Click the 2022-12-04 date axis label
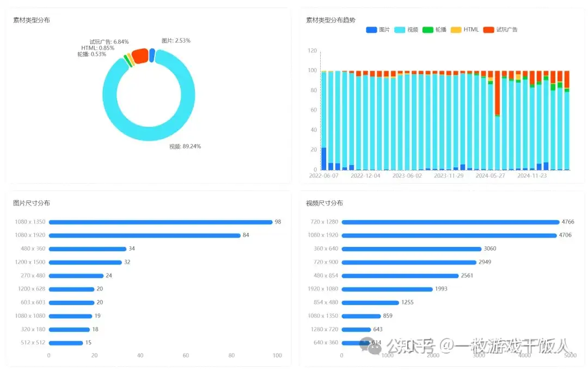This screenshot has height=370, width=588. coord(365,175)
